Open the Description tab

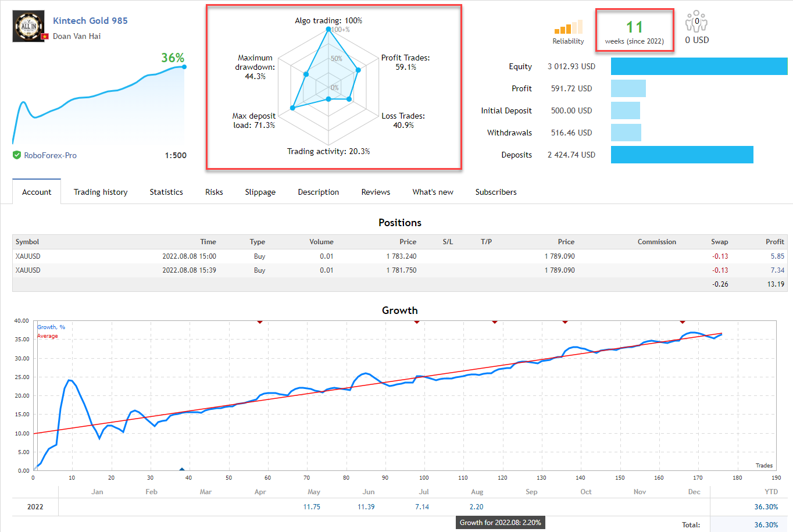319,192
